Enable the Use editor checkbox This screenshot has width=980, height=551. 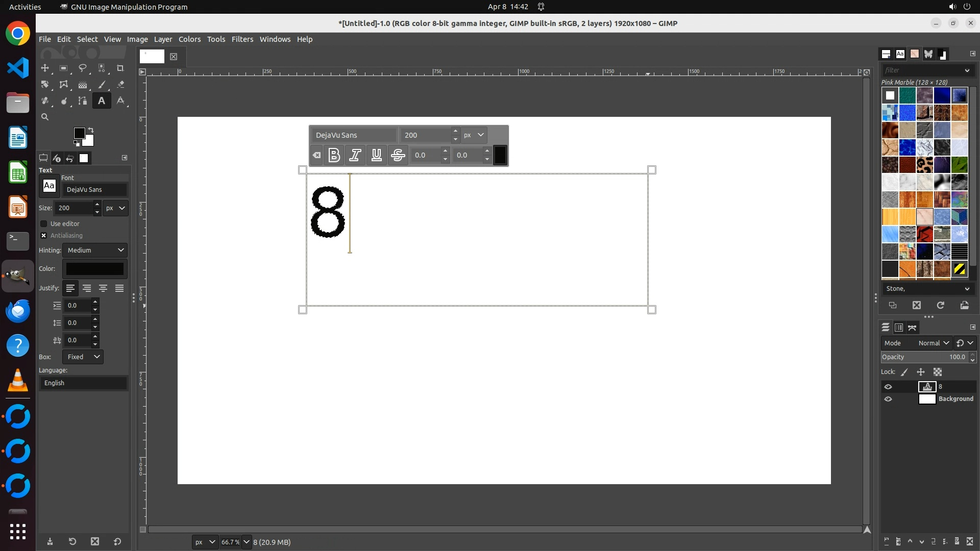[44, 224]
